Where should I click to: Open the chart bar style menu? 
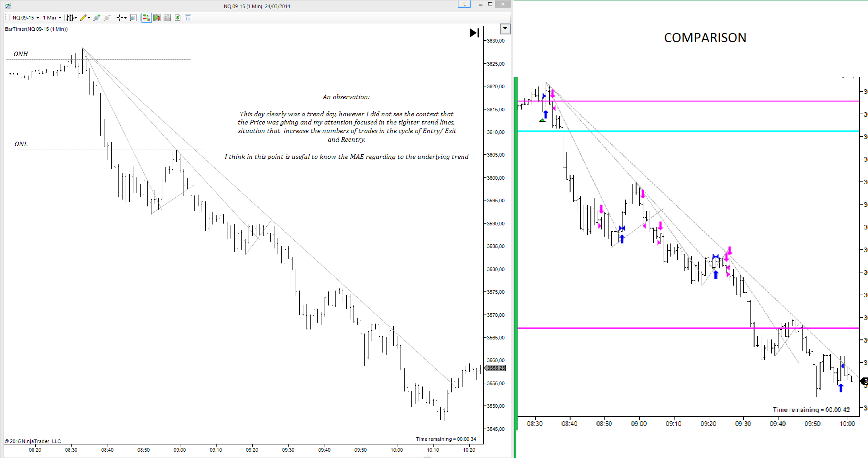pyautogui.click(x=71, y=18)
